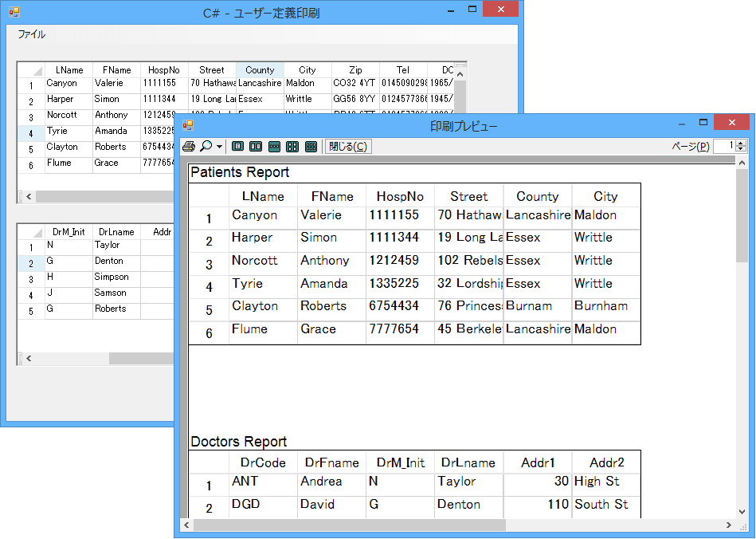Image resolution: width=756 pixels, height=539 pixels.
Task: Close the print preview window
Action: [x=731, y=123]
